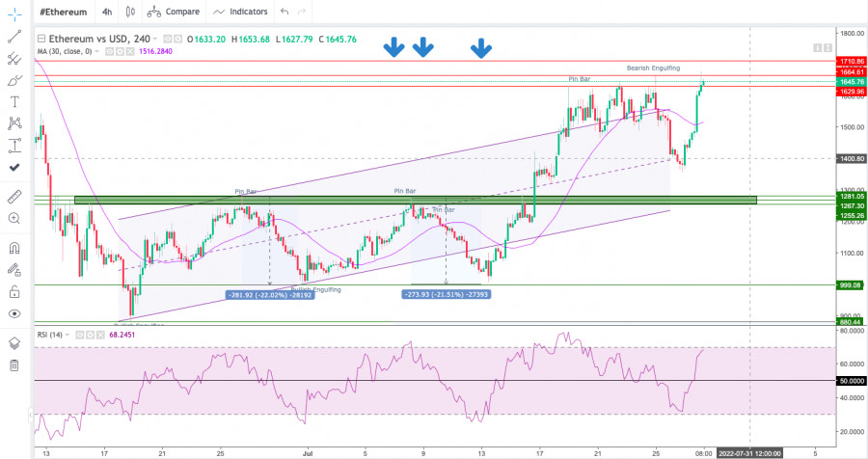Open the MA (30, close, 0) dropdown arrow
The width and height of the screenshot is (868, 459).
[x=96, y=51]
